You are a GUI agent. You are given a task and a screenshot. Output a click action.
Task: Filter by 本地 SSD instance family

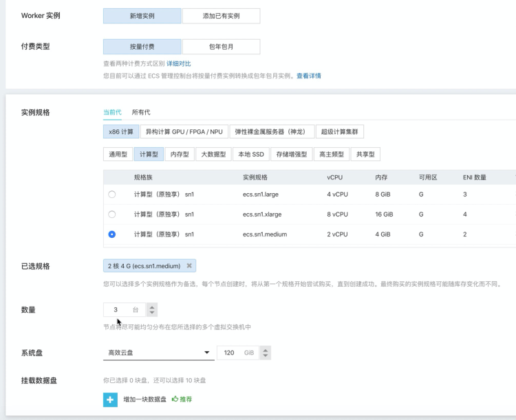pyautogui.click(x=251, y=154)
